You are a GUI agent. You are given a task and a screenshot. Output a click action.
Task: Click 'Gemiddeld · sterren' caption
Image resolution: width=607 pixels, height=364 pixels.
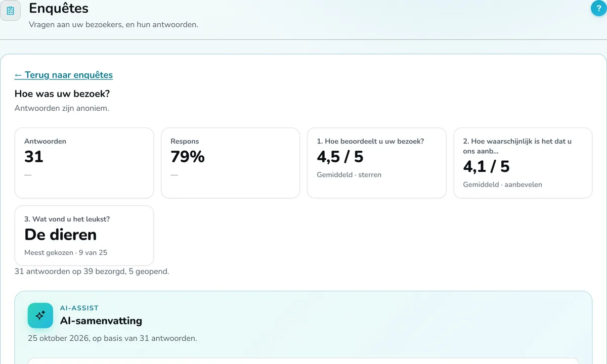(x=350, y=175)
